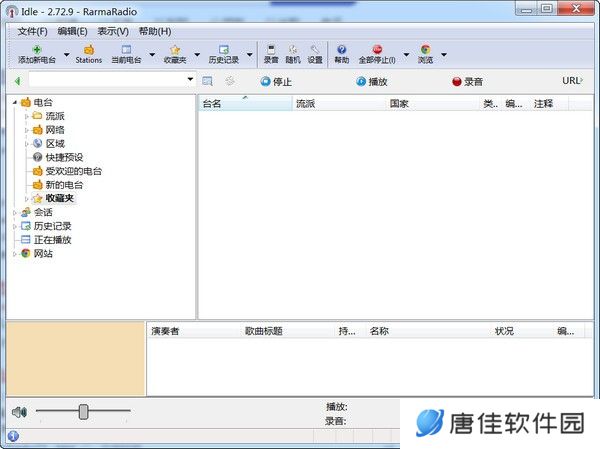Click the volume slider handle
The width and height of the screenshot is (600, 449).
[83, 412]
